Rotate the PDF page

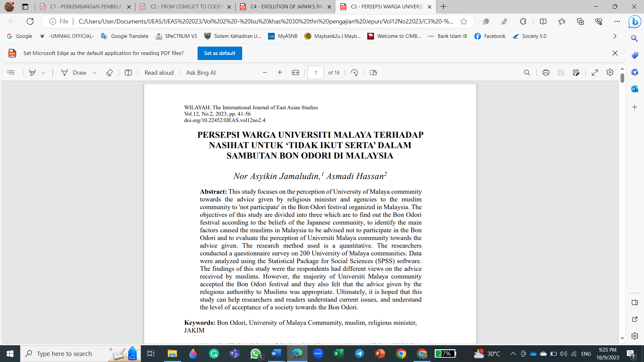(x=355, y=72)
